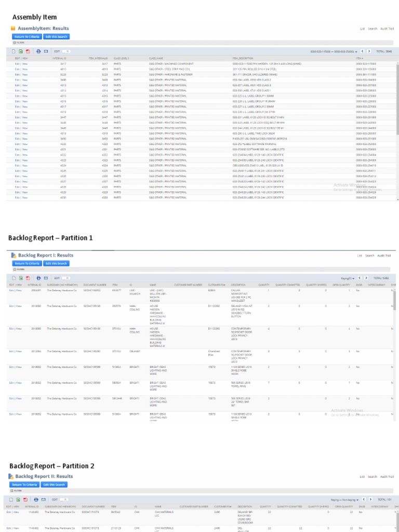Go to previous page in Backlog Report II
This screenshot has width=399, height=532.
pos(364,499)
